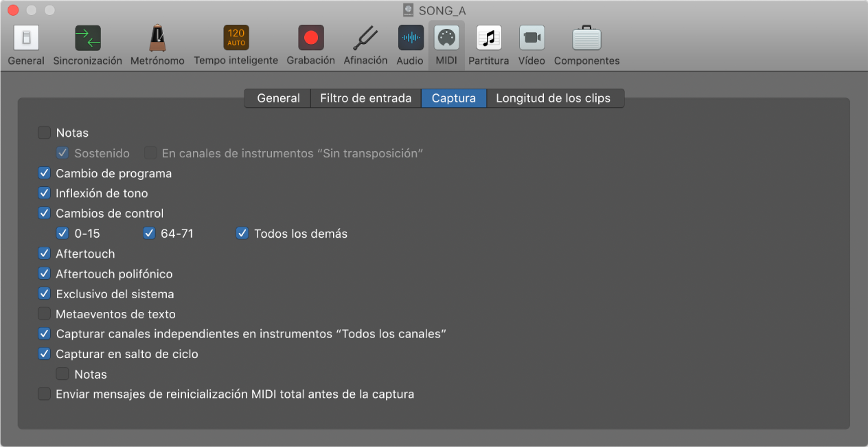Uncheck the Aftertouch checkbox
The image size is (868, 448).
pyautogui.click(x=45, y=254)
